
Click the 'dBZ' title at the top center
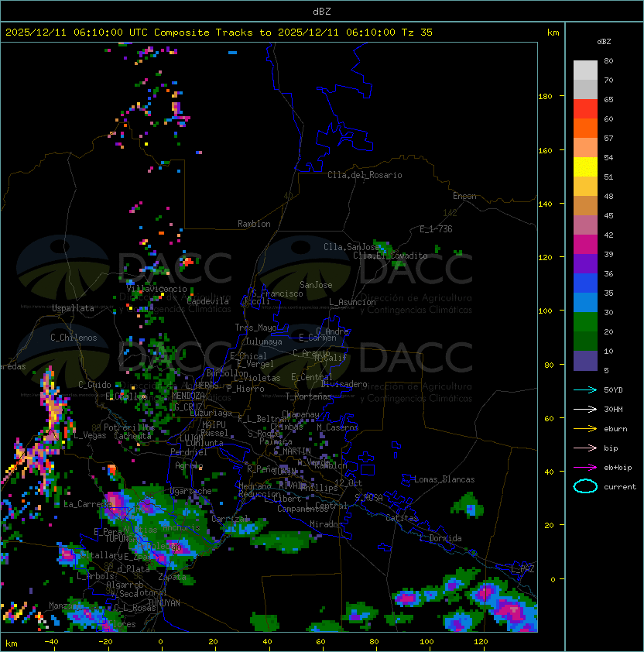click(322, 11)
